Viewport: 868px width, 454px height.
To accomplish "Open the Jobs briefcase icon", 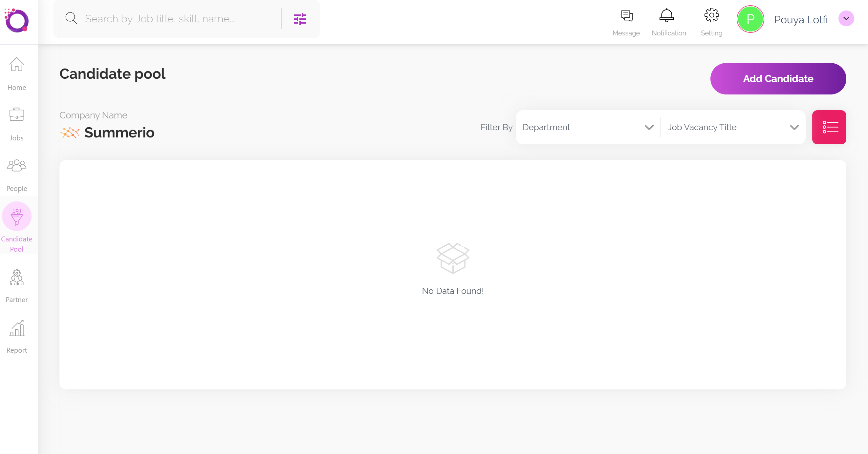I will click(x=16, y=114).
